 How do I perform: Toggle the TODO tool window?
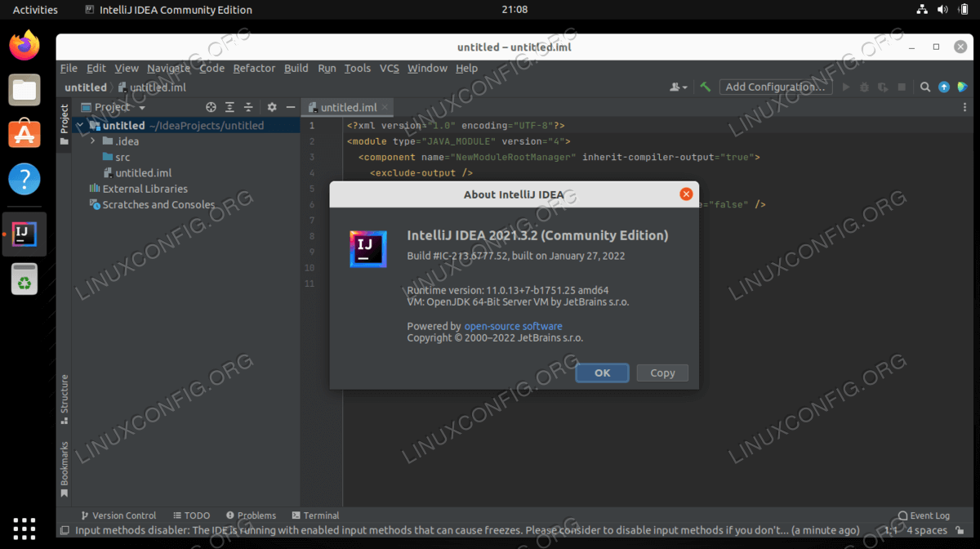pos(192,516)
